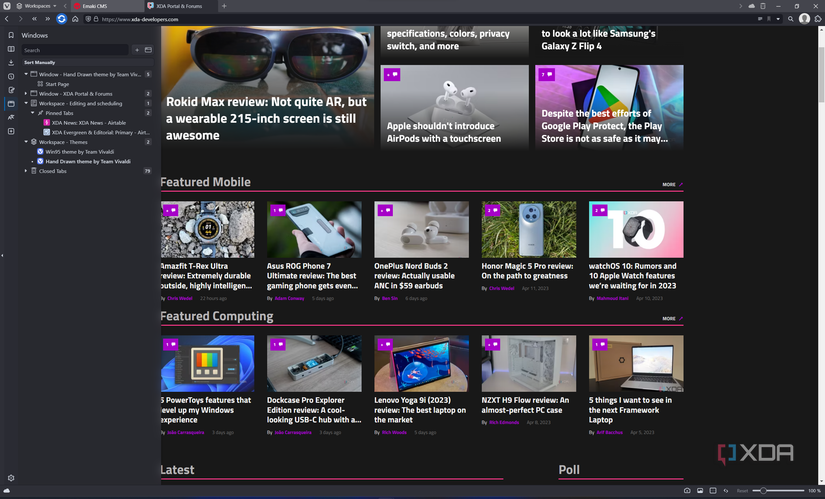Open the Downloads panel
The width and height of the screenshot is (825, 499).
coord(11,63)
